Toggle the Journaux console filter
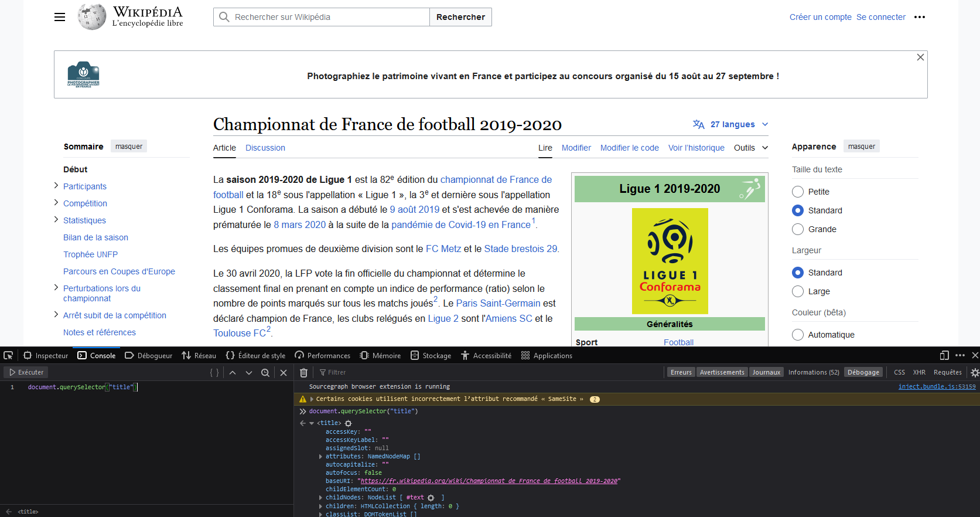 (x=766, y=372)
